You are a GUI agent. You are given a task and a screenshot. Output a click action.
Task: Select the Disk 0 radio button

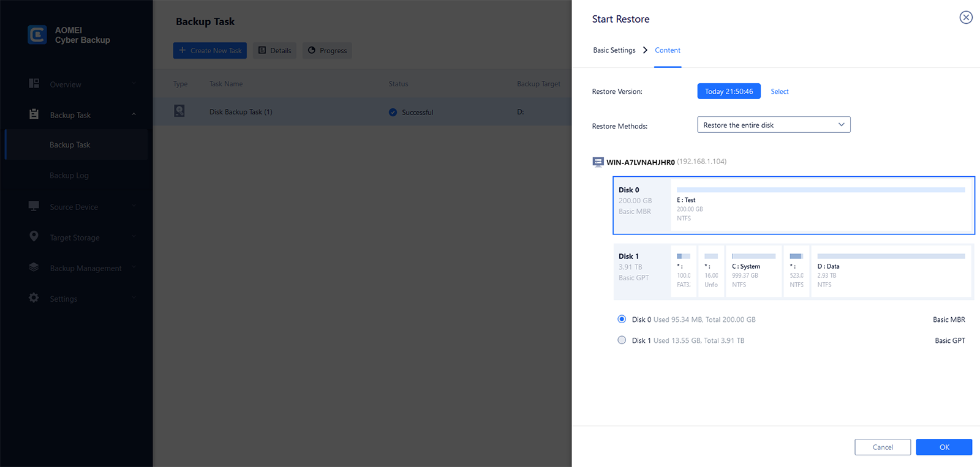(622, 319)
